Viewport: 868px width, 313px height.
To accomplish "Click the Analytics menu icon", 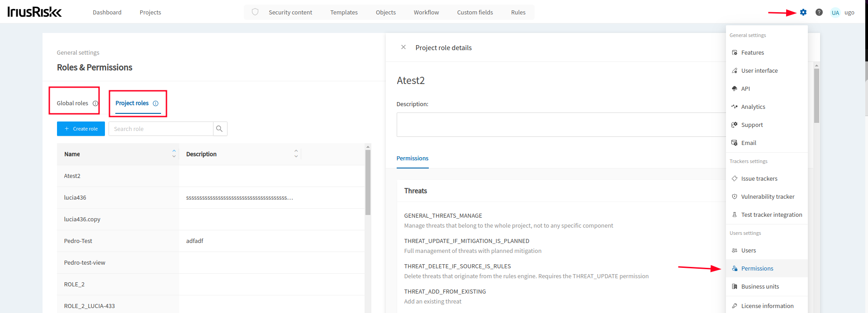I will point(735,107).
